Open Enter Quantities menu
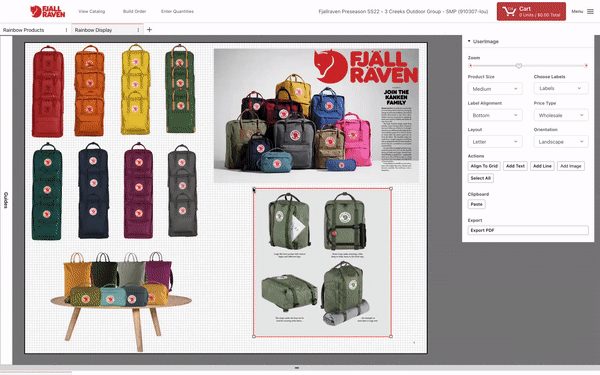Viewport: 600px width, 375px height. [177, 11]
